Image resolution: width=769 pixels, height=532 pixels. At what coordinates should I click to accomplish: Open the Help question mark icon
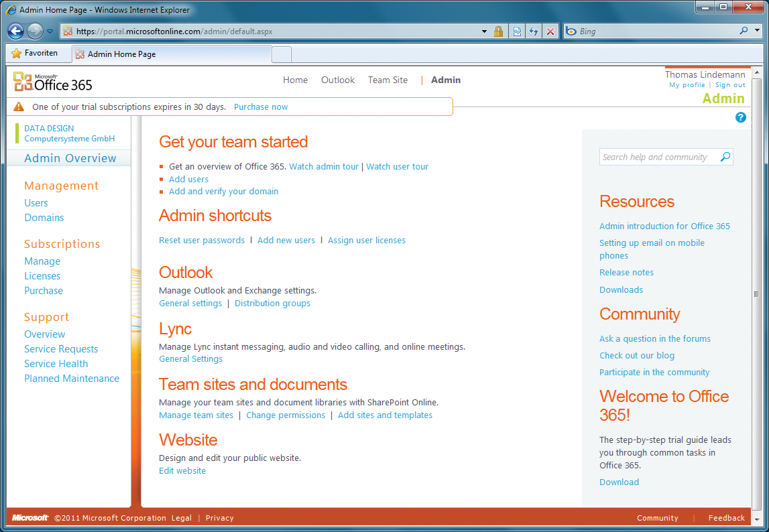(740, 117)
